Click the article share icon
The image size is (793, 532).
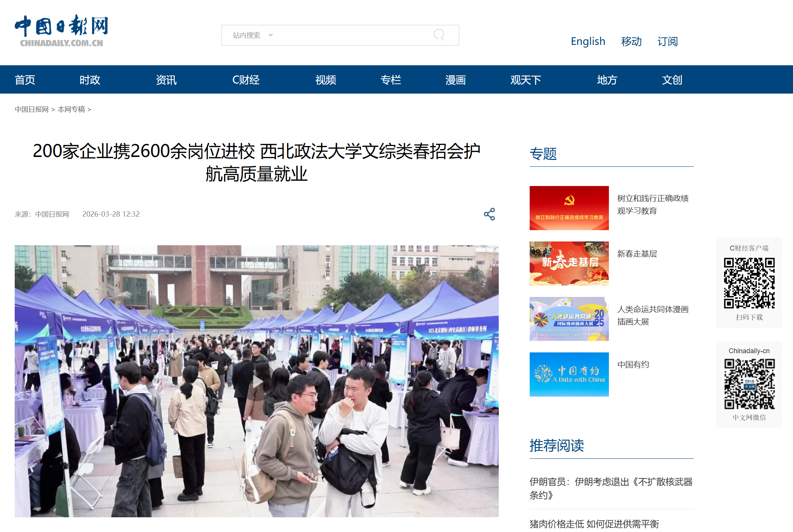pyautogui.click(x=489, y=214)
